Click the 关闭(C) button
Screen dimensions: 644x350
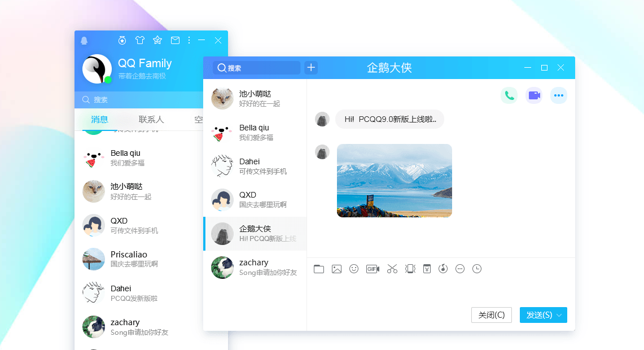coord(491,315)
